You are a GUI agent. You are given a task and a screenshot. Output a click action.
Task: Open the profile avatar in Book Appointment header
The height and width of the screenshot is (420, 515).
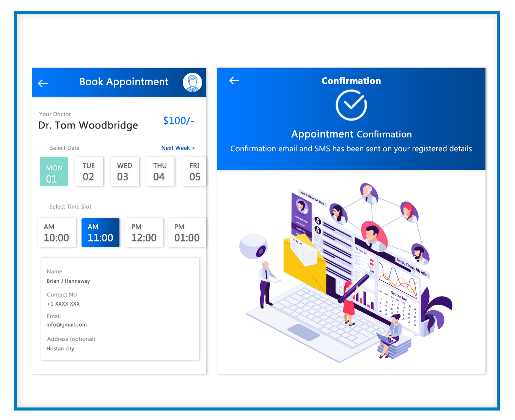[192, 83]
